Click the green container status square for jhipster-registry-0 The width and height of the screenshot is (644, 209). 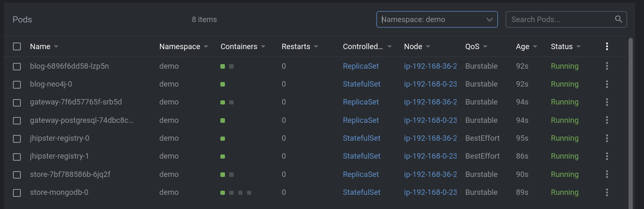coord(223,139)
